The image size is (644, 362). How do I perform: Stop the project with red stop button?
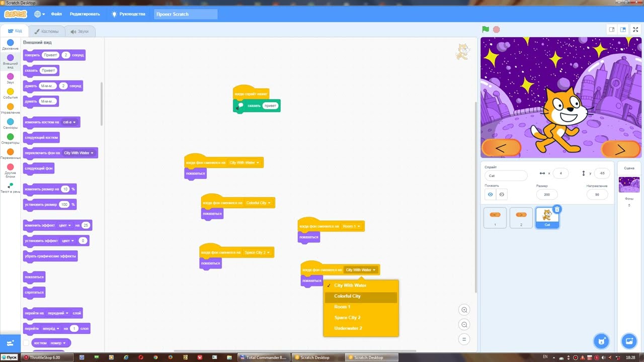point(497,30)
